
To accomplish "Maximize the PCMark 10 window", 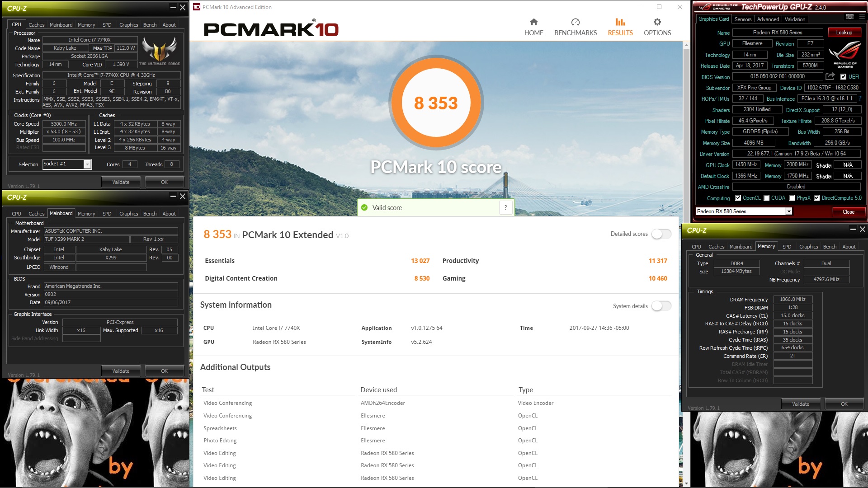I will [x=659, y=7].
